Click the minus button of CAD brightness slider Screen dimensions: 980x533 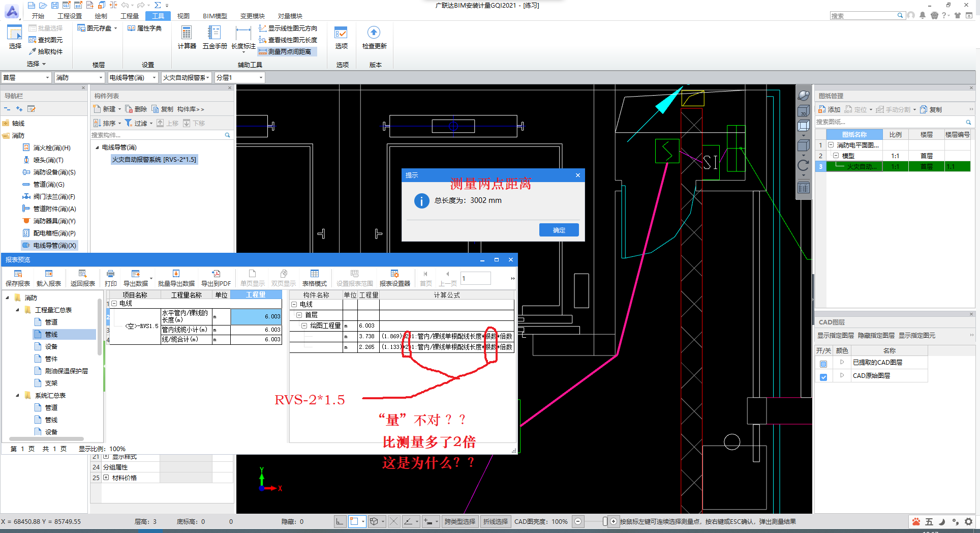(x=578, y=521)
